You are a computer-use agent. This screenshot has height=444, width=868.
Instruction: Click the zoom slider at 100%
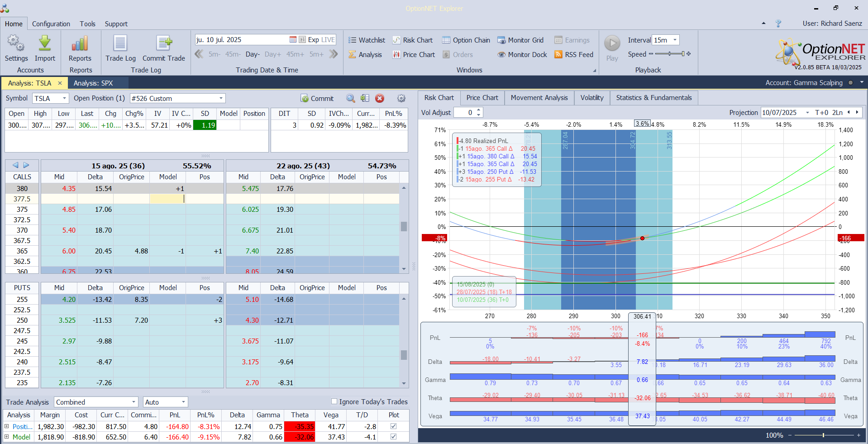[823, 435]
